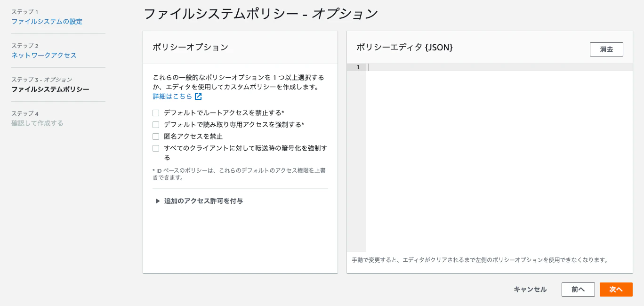644x306 pixels.
Task: Proceed with orange 次へ button
Action: [616, 290]
